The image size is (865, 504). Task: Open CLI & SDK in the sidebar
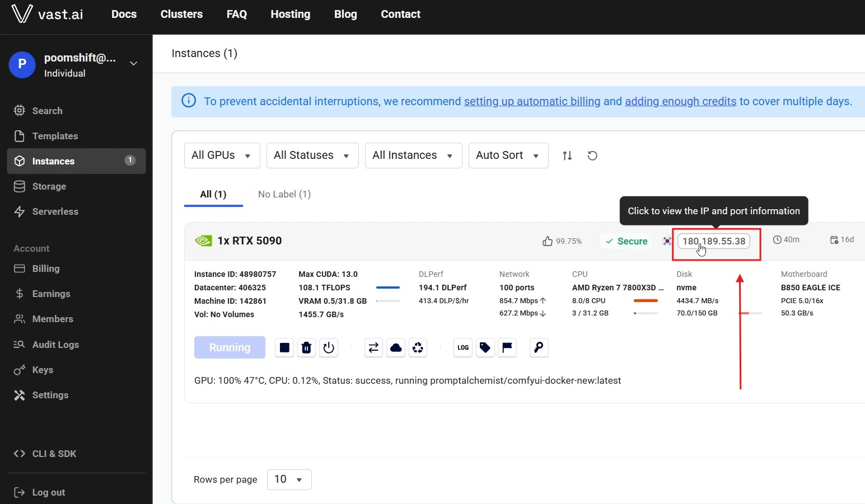[x=76, y=454]
